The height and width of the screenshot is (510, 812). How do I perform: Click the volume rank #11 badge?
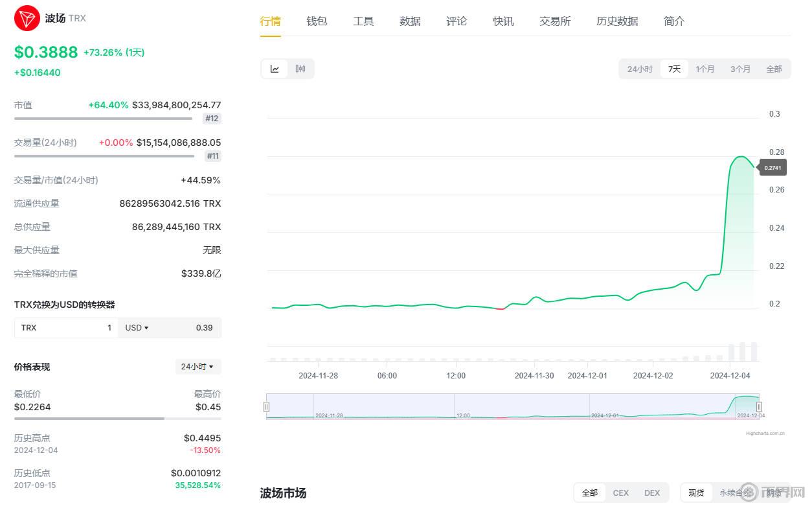coord(212,156)
